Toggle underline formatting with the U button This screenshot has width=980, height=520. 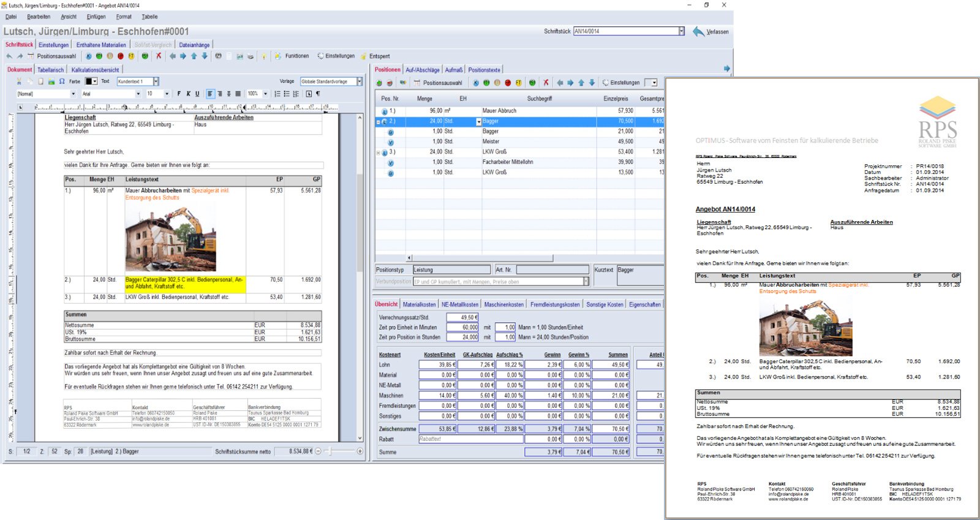point(197,94)
